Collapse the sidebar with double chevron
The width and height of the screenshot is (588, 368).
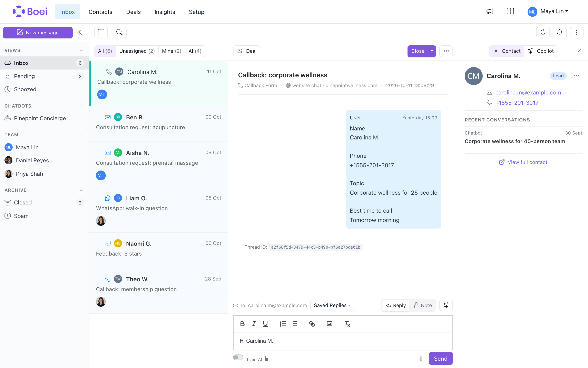click(79, 32)
